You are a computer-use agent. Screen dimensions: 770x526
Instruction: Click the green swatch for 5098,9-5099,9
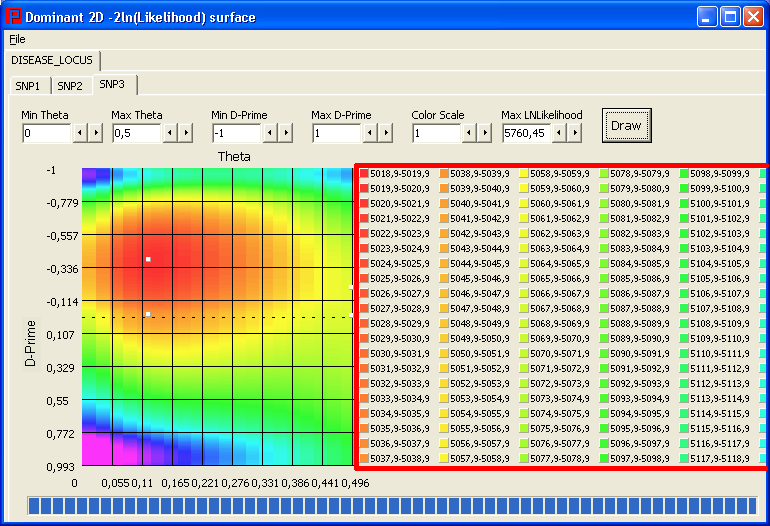point(684,173)
